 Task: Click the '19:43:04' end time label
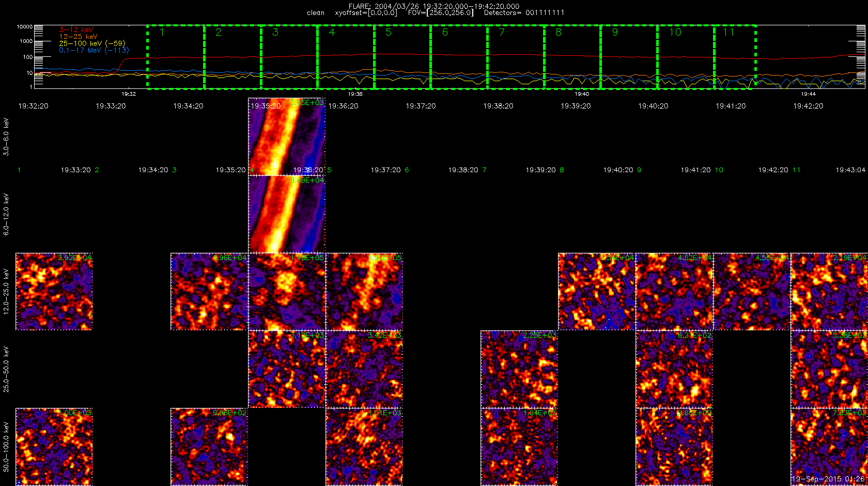[850, 170]
